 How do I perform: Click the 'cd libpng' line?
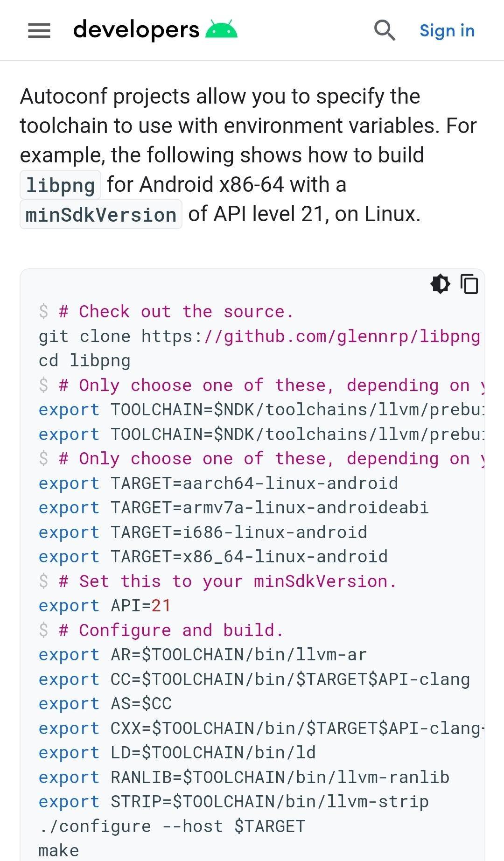(84, 361)
